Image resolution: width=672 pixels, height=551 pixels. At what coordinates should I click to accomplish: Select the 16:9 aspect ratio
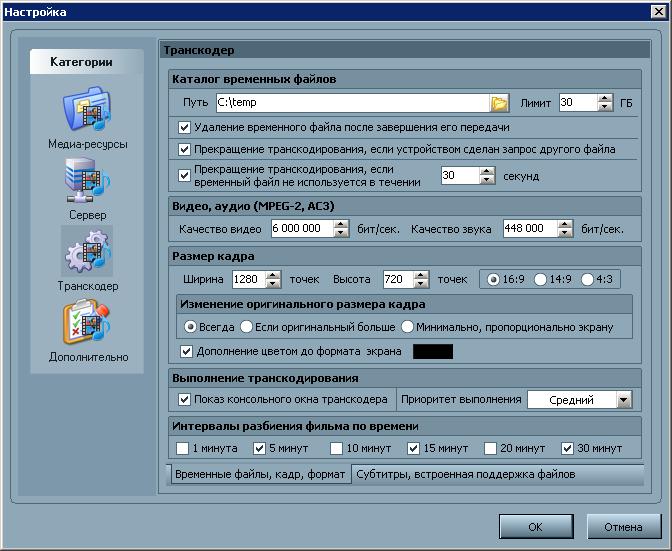[493, 280]
